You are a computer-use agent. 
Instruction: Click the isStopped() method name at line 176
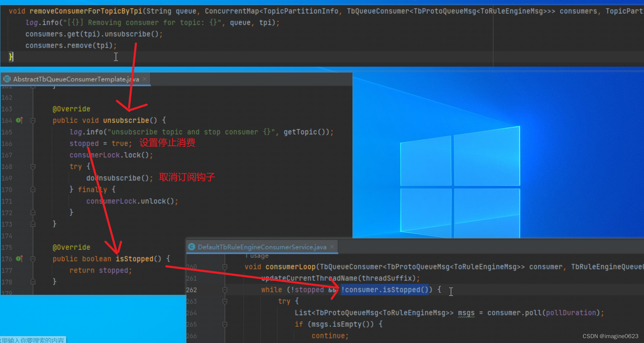pyautogui.click(x=134, y=259)
